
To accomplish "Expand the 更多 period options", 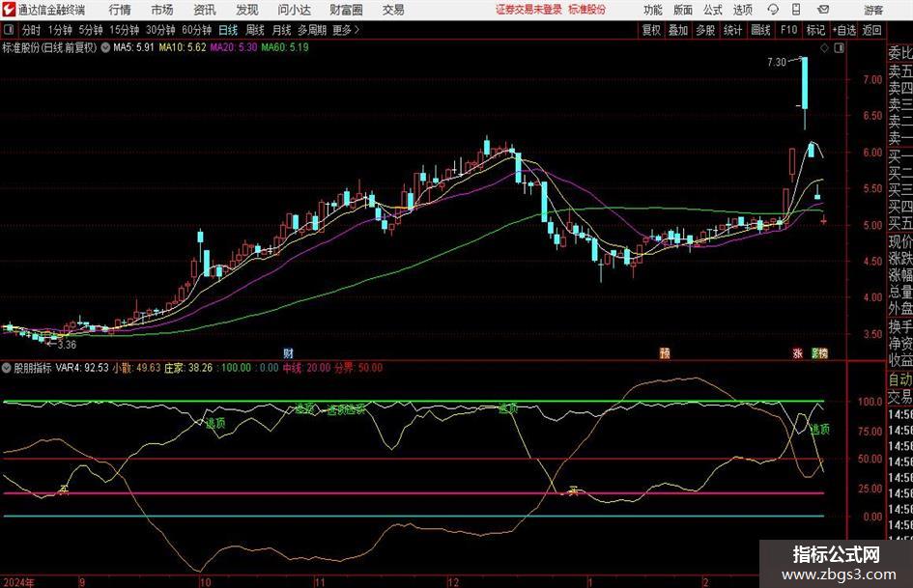I will click(x=346, y=30).
